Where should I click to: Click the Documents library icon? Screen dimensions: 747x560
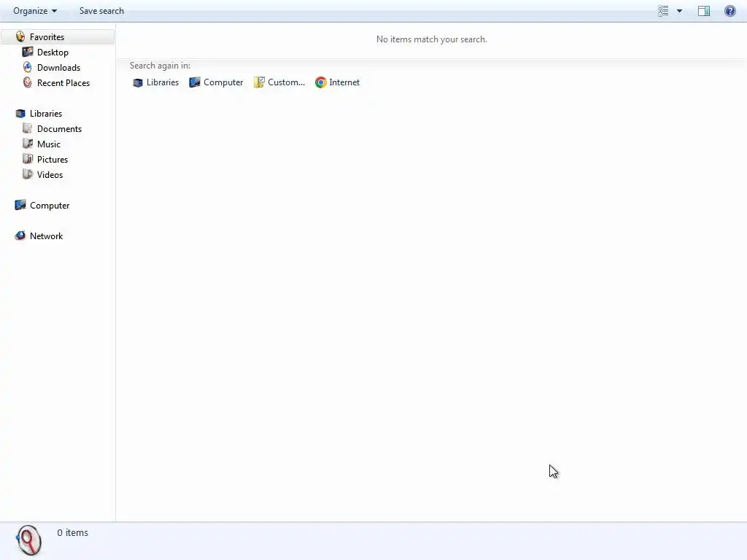pyautogui.click(x=28, y=128)
